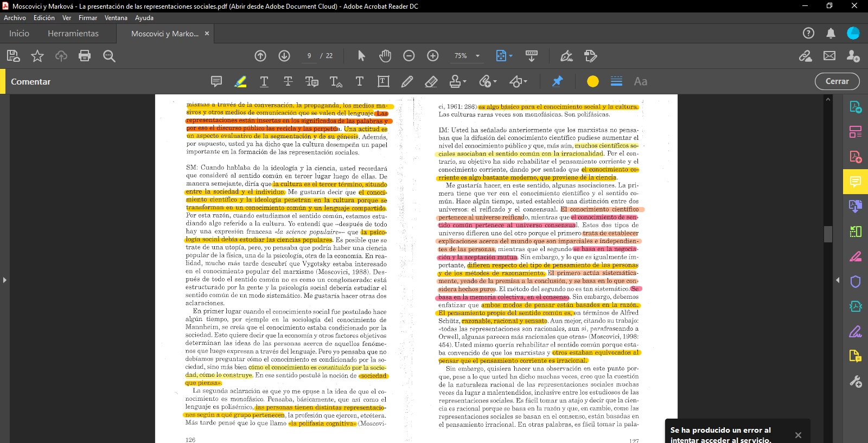The height and width of the screenshot is (443, 868).
Task: Open text properties Aa
Action: (641, 81)
